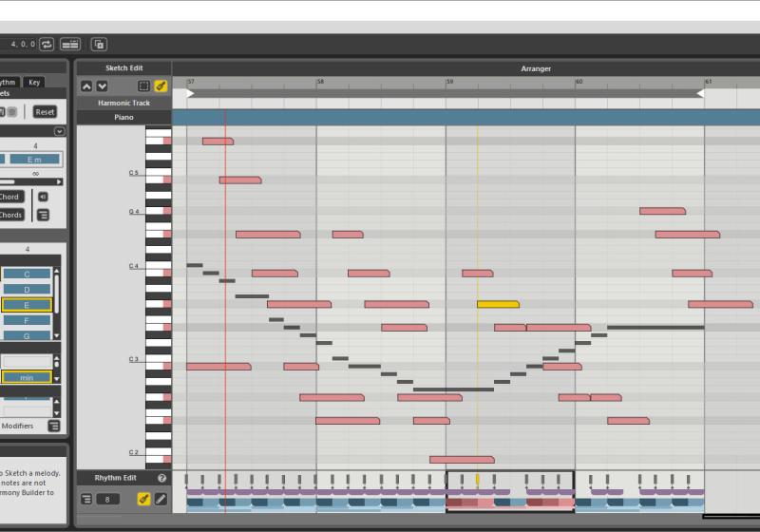
Task: Click the yellow rhythm marker in Rhythm Edit
Action: tap(478, 480)
